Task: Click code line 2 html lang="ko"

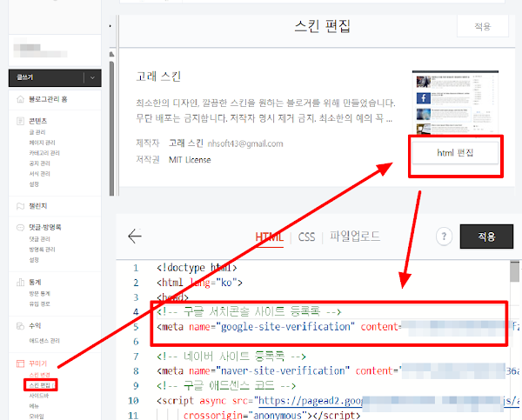Action: coord(199,283)
